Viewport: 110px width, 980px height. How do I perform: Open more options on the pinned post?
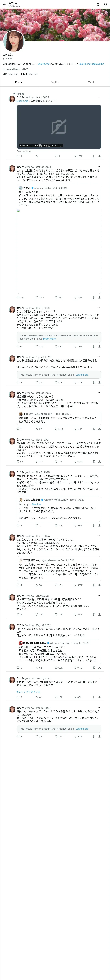pyautogui.click(x=99, y=97)
